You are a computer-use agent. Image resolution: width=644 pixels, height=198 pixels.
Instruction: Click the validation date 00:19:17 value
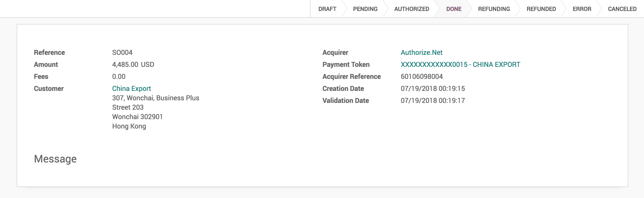[x=433, y=101]
